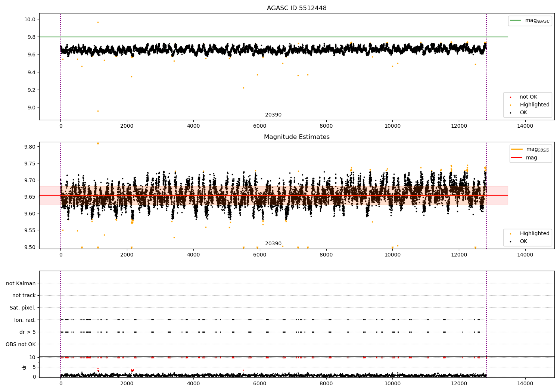560x392 pixels.
Task: Click the green mag AGASC legend line
Action: 516,21
